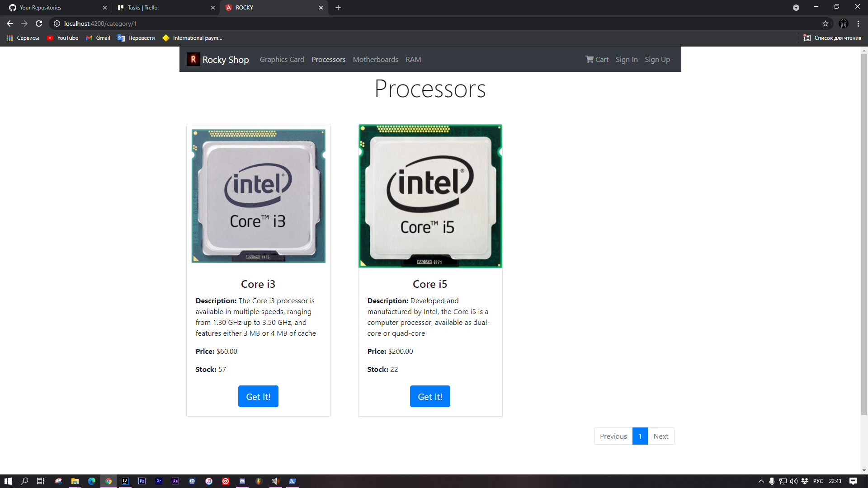
Task: Open Список для чтения reading list
Action: [x=832, y=38]
